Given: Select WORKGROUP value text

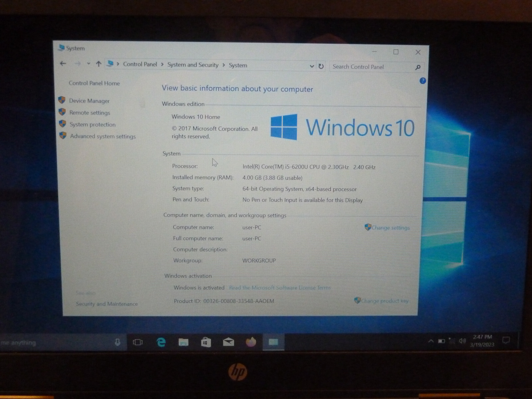Looking at the screenshot, I should coord(259,260).
